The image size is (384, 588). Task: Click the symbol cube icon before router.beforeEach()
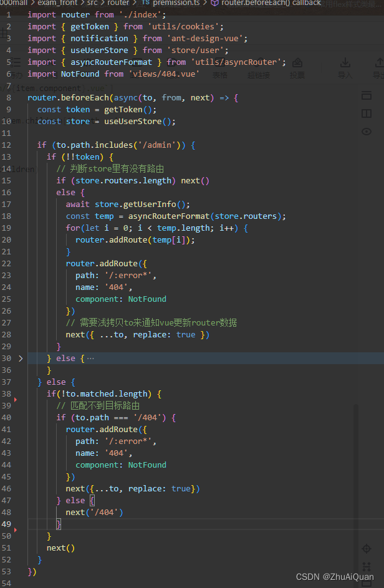[215, 2]
